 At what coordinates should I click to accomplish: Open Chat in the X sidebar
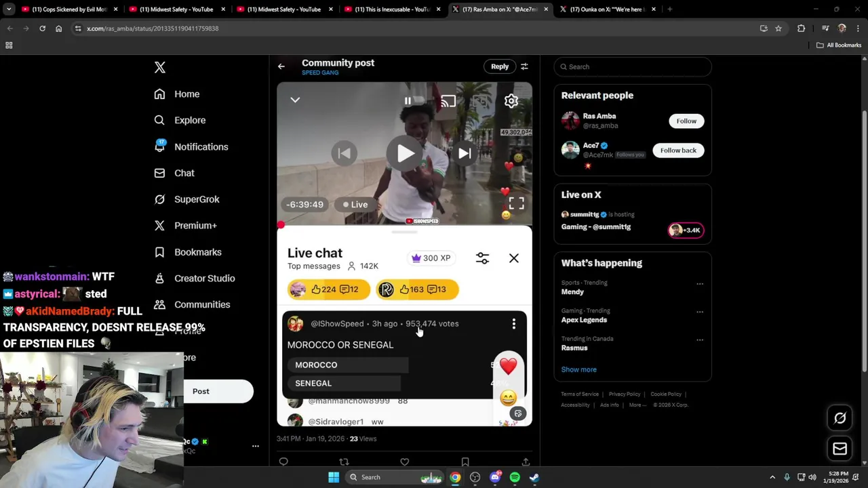[174, 173]
